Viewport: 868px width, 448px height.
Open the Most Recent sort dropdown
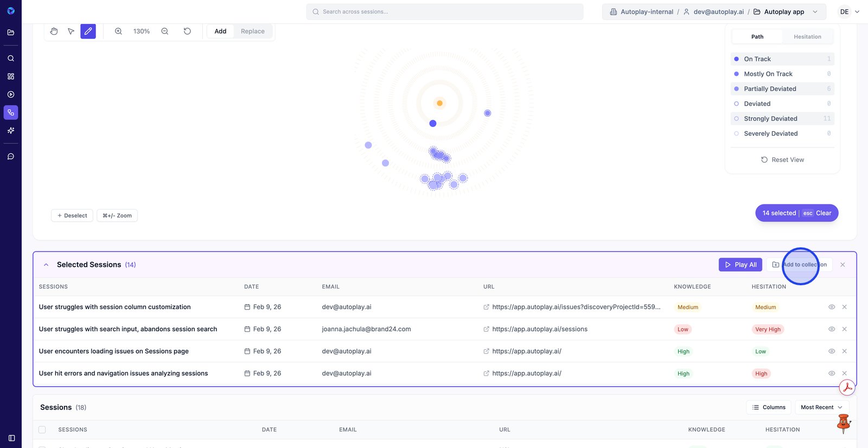(x=821, y=407)
